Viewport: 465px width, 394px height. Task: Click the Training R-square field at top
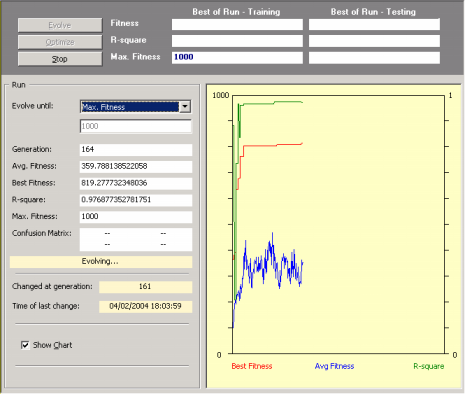237,41
